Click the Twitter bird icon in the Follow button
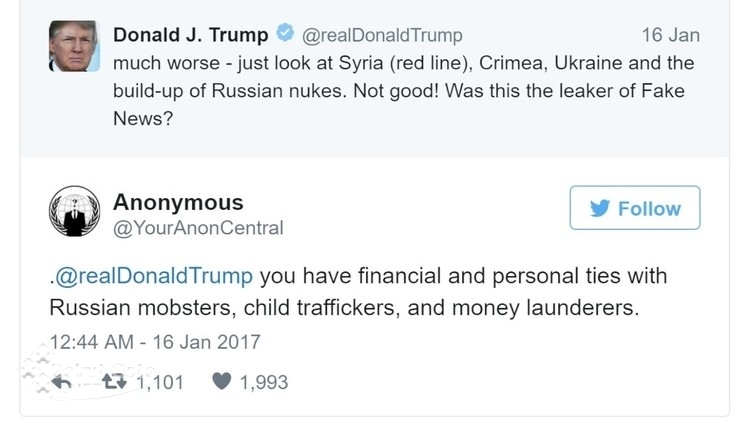 (x=600, y=208)
